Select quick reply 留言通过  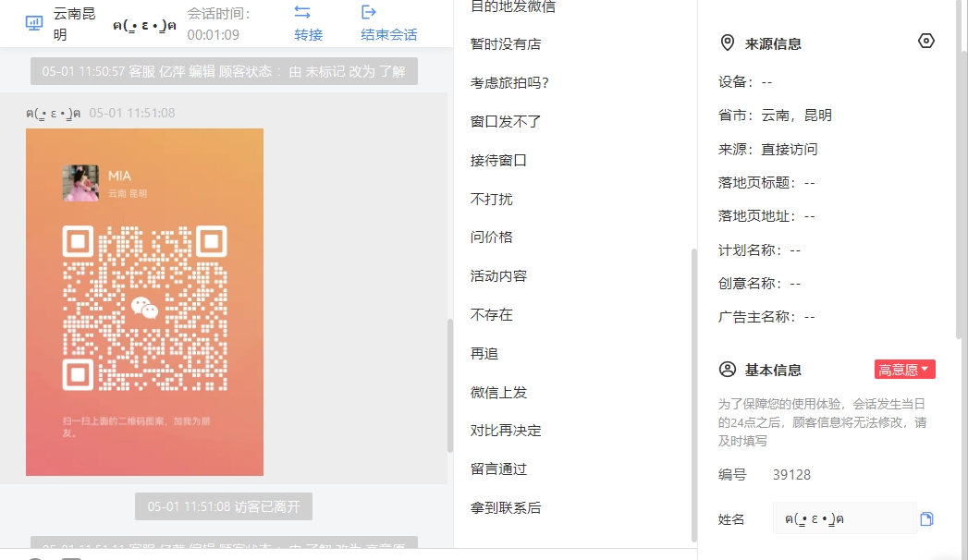(x=498, y=469)
